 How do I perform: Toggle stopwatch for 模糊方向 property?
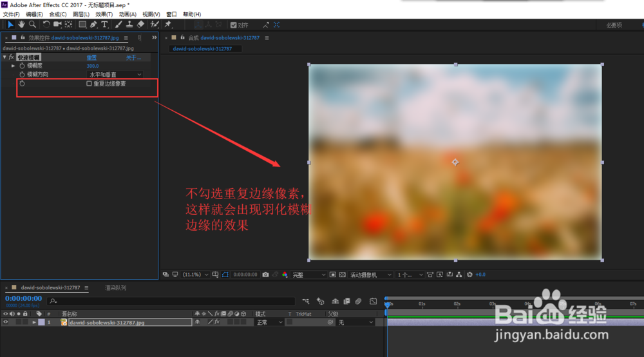click(22, 74)
